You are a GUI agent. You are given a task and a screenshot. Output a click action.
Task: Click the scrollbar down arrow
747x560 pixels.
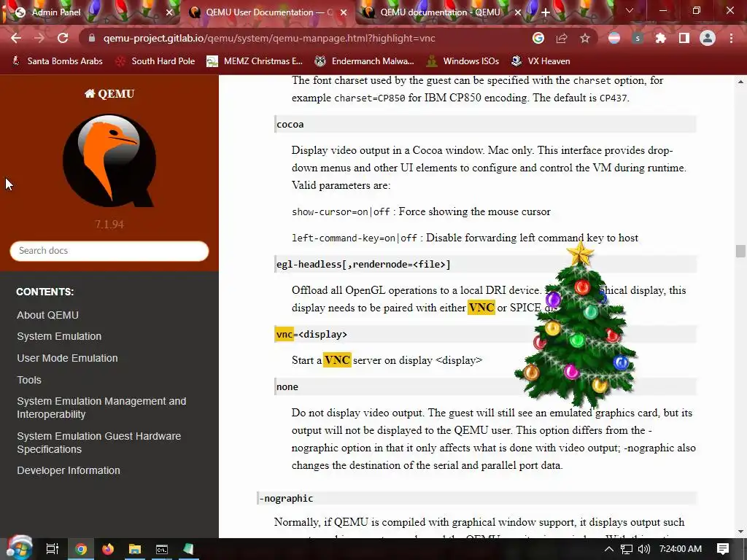tap(740, 532)
